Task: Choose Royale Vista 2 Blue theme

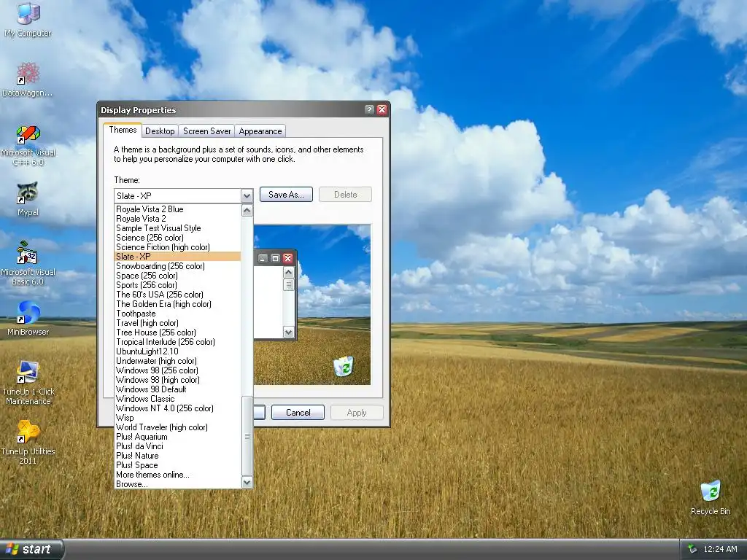Action: [x=177, y=209]
